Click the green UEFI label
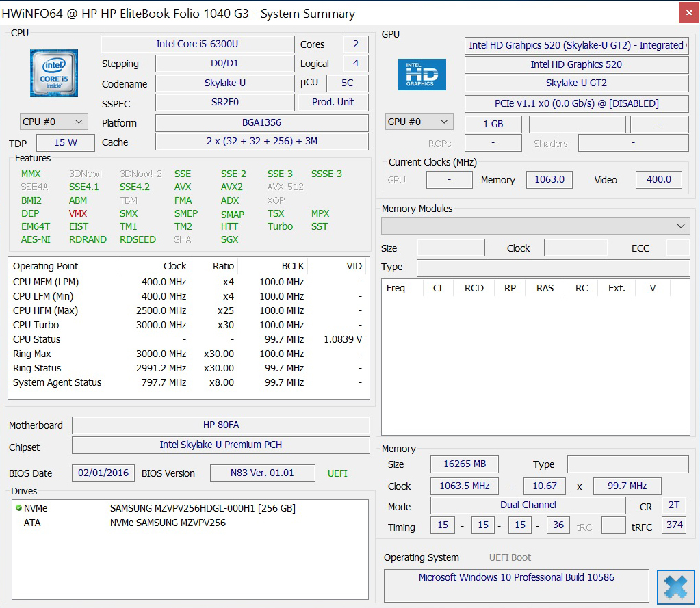The height and width of the screenshot is (608, 700). 337,474
